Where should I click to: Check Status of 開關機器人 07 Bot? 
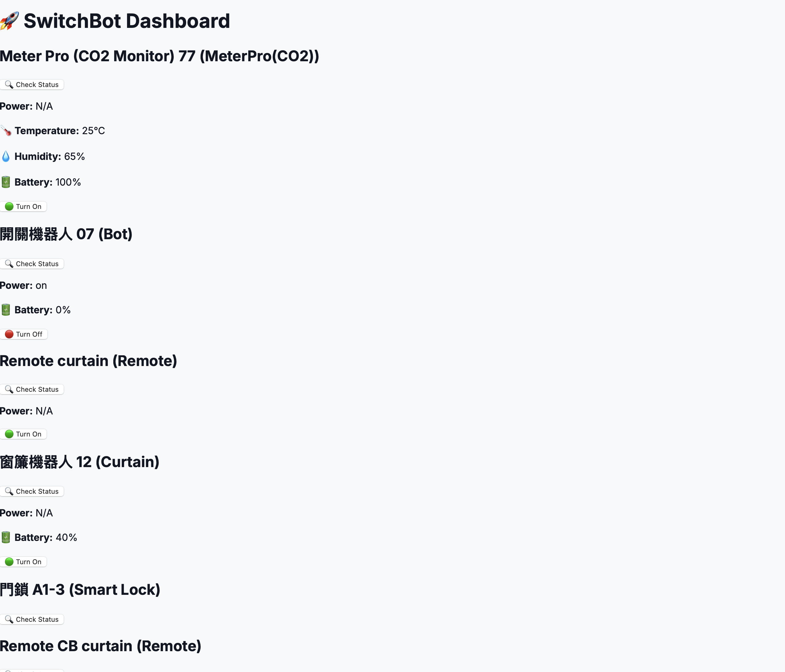click(x=32, y=264)
